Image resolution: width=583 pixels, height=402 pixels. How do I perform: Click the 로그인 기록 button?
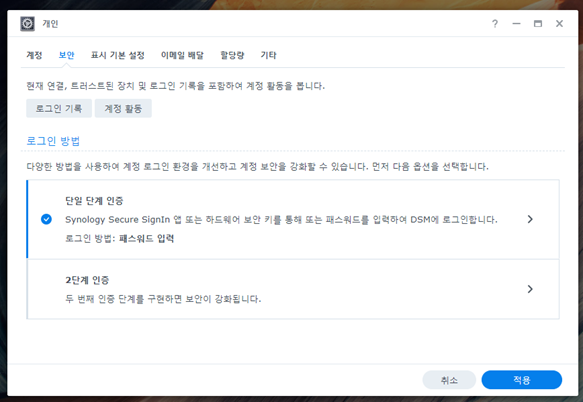[59, 109]
